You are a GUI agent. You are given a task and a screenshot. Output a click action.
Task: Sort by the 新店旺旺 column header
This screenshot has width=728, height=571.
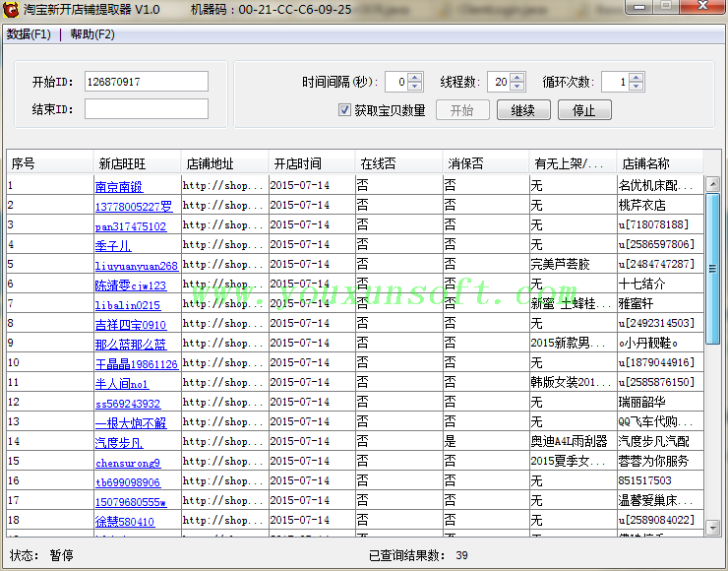[x=137, y=163]
